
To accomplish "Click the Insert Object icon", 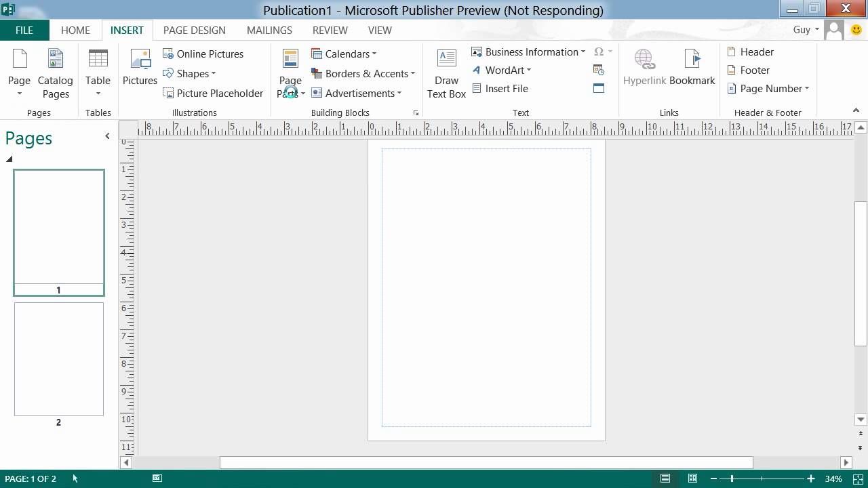I will [x=598, y=89].
